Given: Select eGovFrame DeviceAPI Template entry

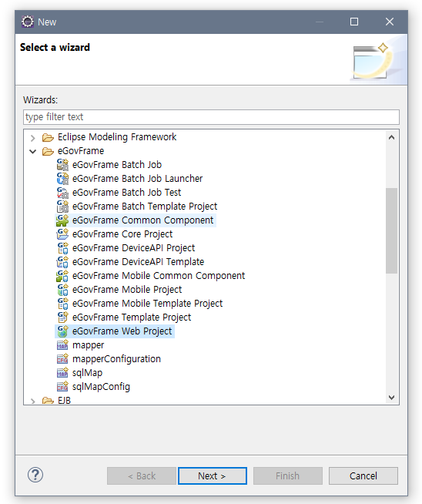Looking at the screenshot, I should (138, 262).
